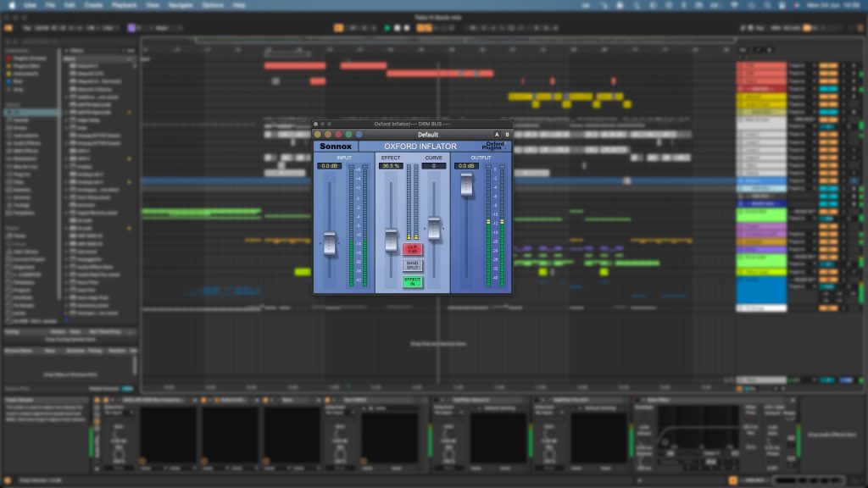868x488 pixels.
Task: Enable the Band Split button
Action: (412, 265)
